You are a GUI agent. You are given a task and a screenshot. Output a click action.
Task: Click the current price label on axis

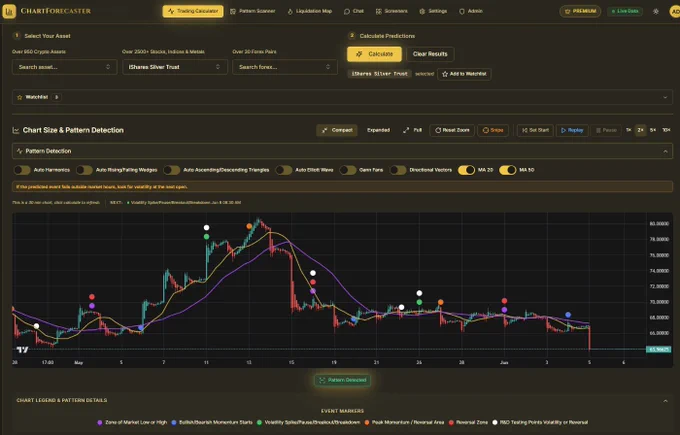(x=658, y=350)
